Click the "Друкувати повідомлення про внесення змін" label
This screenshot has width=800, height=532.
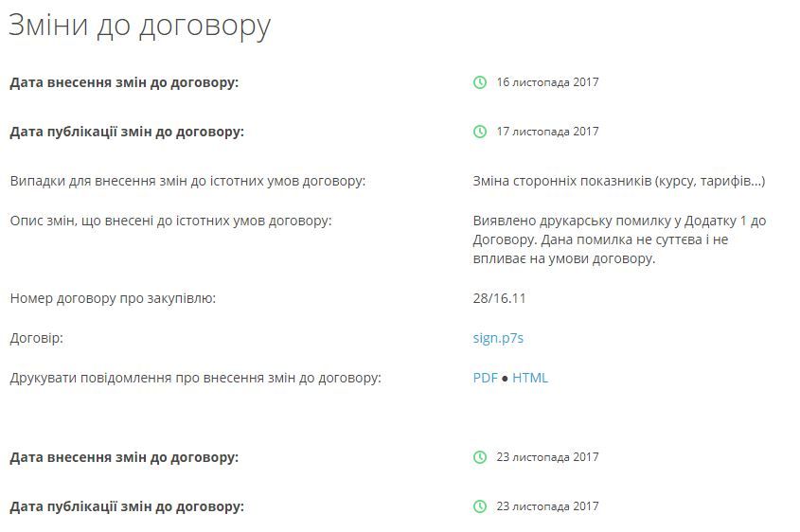pyautogui.click(x=195, y=378)
